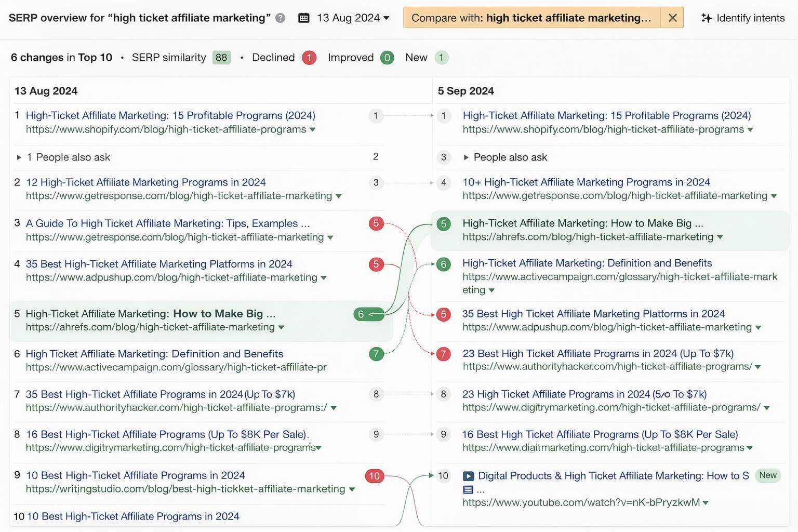Click the green position 5 circle on the ahrefs result

(443, 223)
